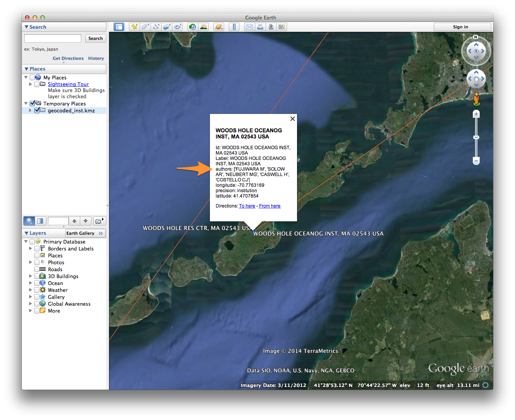The width and height of the screenshot is (515, 420).
Task: Click the Search button
Action: (96, 38)
